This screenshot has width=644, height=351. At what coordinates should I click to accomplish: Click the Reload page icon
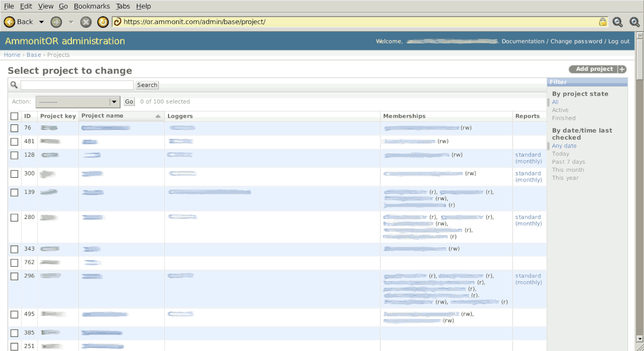coord(102,22)
